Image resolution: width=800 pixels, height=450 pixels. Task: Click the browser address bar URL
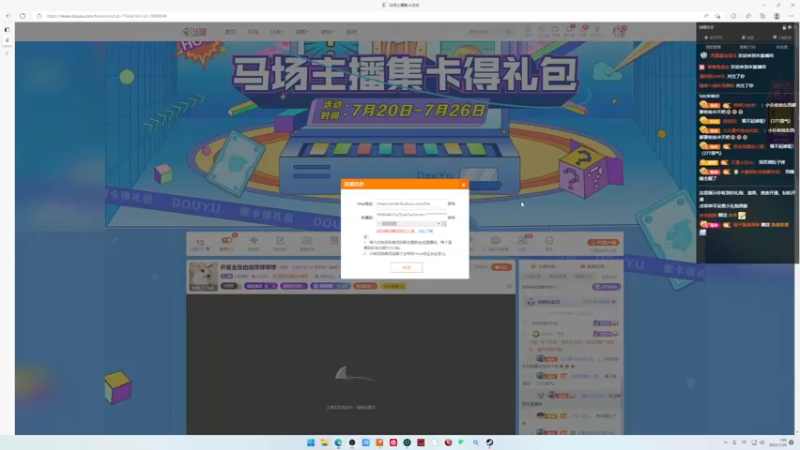(x=107, y=16)
